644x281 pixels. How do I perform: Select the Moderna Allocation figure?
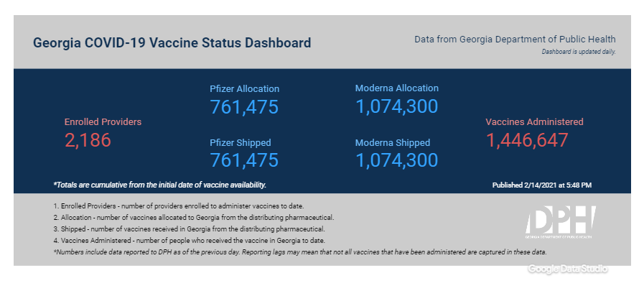tap(397, 106)
